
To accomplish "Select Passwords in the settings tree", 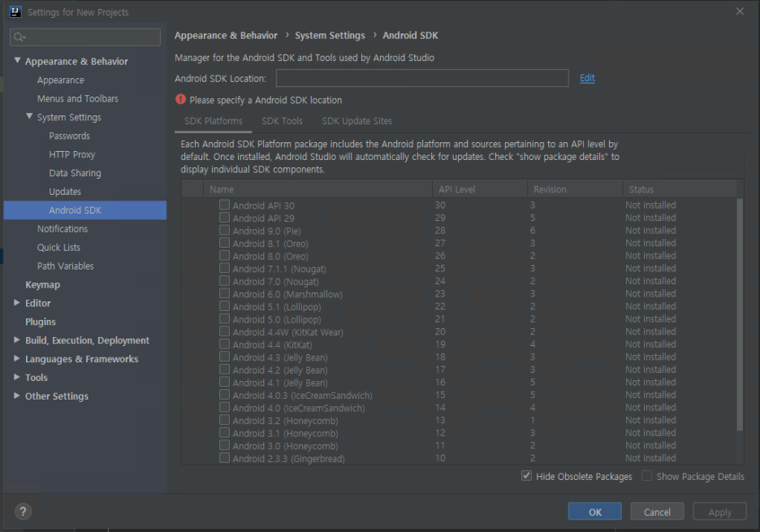I will tap(69, 136).
